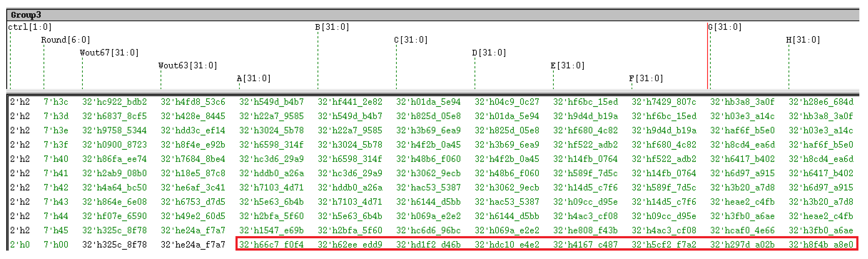This screenshot has width=868, height=259.
Task: Select signal A[31:0] in the header
Action: click(x=254, y=78)
